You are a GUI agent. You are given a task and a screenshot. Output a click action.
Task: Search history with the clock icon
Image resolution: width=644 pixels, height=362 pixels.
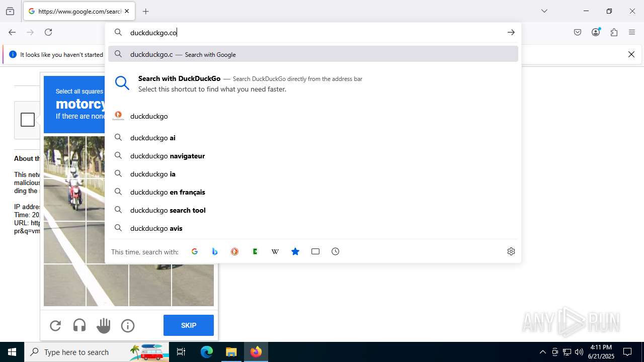336,251
